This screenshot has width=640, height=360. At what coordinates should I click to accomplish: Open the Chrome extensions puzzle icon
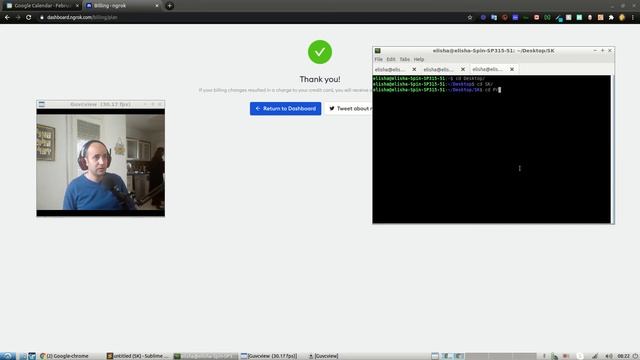coord(611,18)
